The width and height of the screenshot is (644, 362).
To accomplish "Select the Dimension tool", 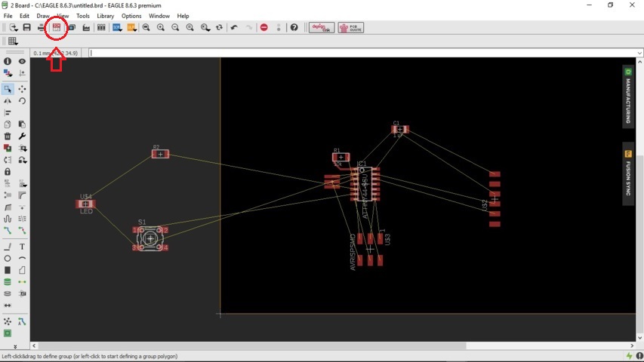I will point(8,305).
